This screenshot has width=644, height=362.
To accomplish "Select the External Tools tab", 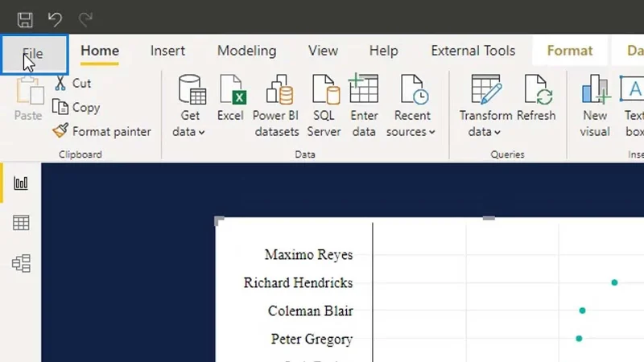I will [473, 51].
